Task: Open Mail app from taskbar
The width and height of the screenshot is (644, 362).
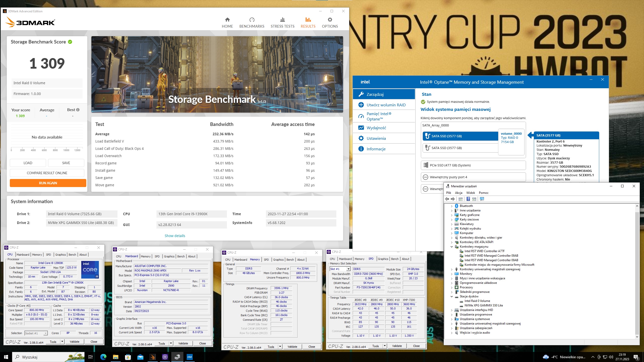Action: [140, 357]
